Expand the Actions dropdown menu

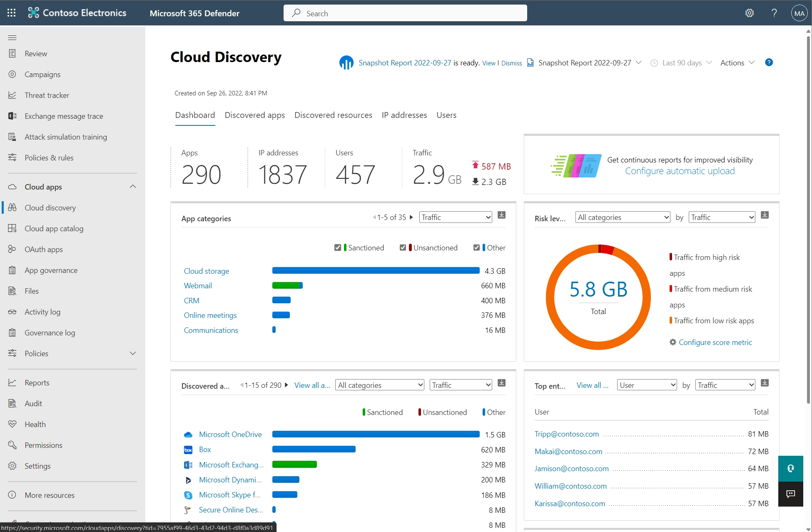coord(737,63)
